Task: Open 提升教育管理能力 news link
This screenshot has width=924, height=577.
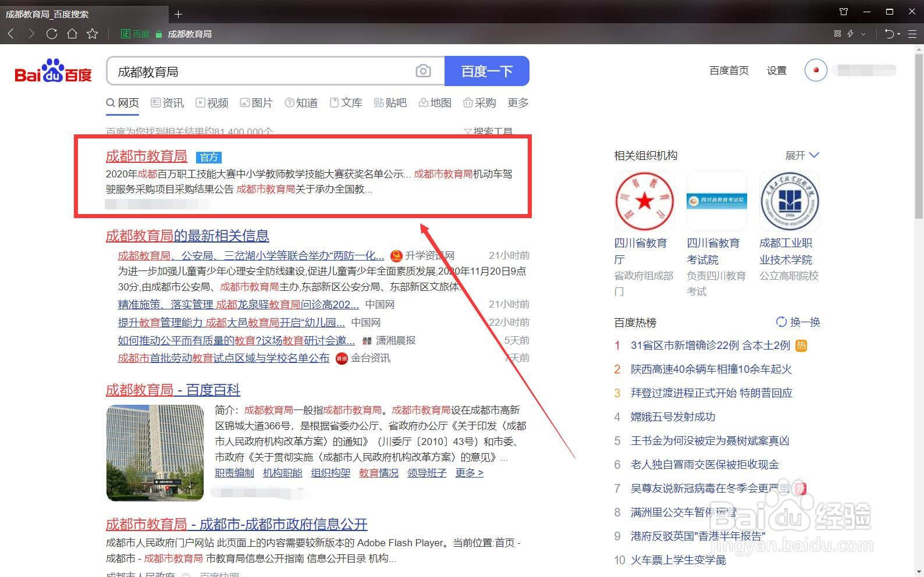Action: (232, 322)
